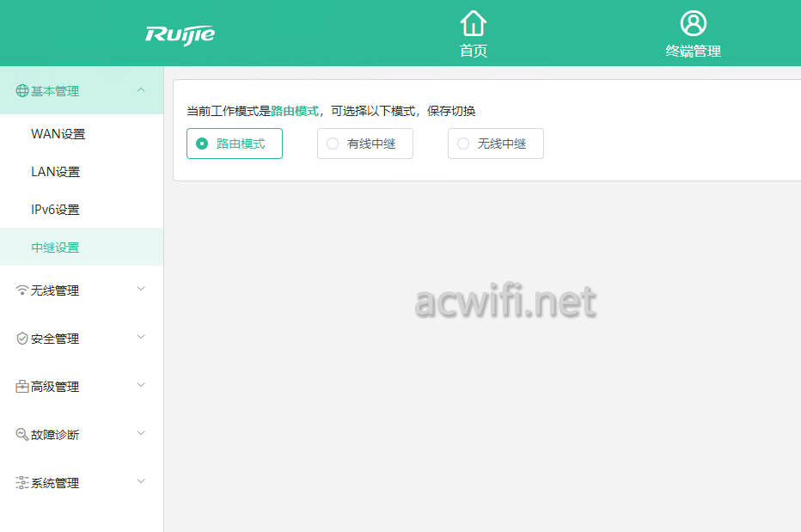Click the Wi-Fi icon beside 无线管理
The height and width of the screenshot is (532, 801).
point(22,290)
